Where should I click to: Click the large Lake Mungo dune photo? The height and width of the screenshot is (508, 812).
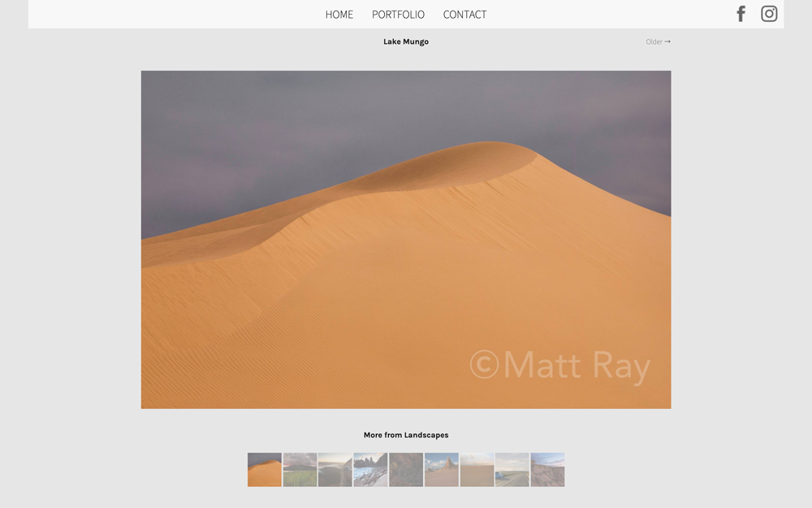coord(406,240)
